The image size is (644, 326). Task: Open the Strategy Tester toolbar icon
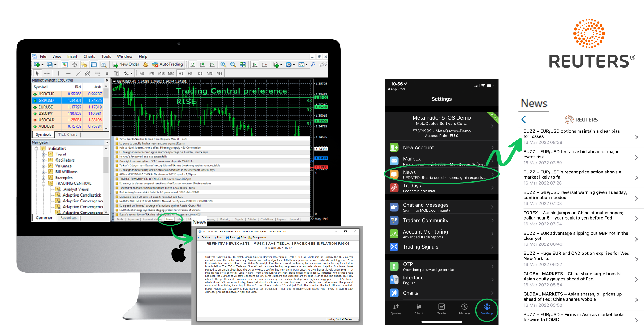point(103,65)
